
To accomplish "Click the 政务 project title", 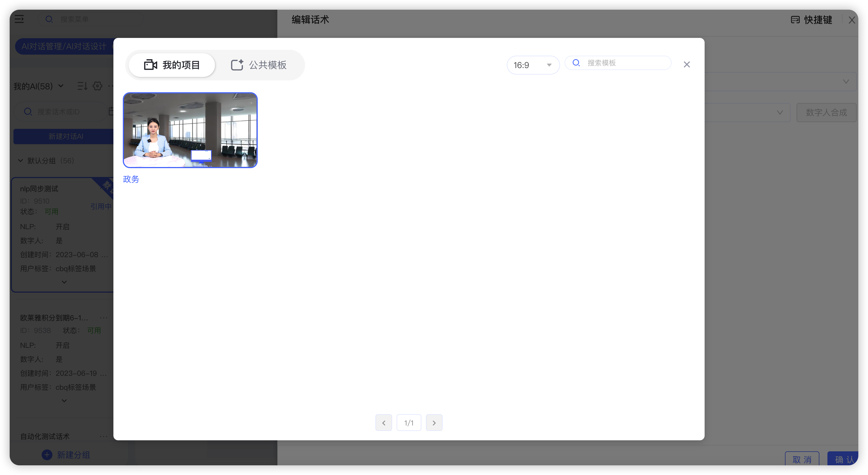I will tap(131, 179).
